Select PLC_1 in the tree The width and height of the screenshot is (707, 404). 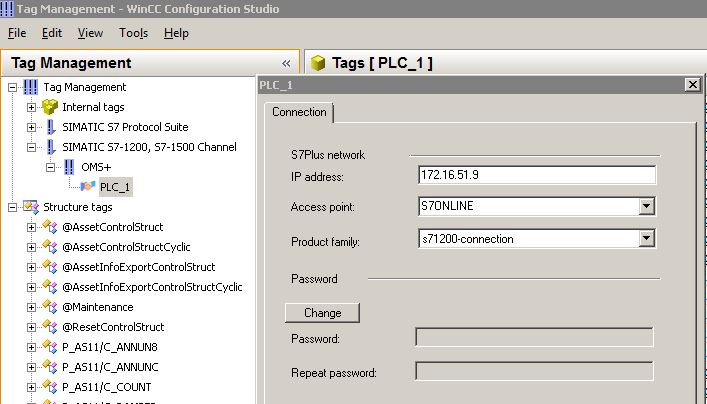(x=115, y=187)
